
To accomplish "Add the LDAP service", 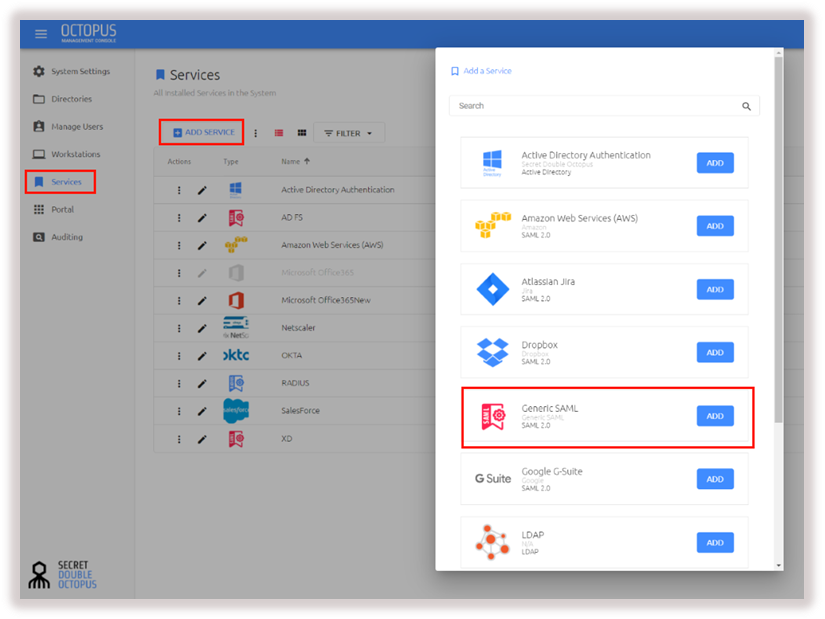I will point(715,542).
